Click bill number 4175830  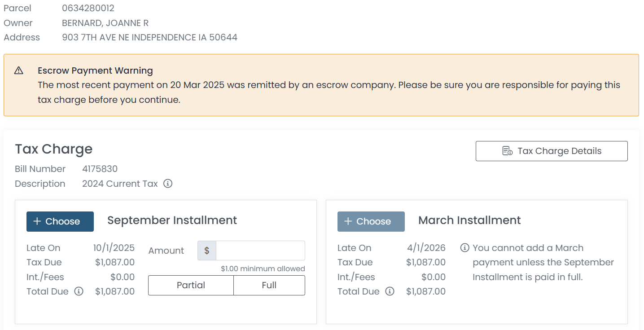tap(100, 169)
